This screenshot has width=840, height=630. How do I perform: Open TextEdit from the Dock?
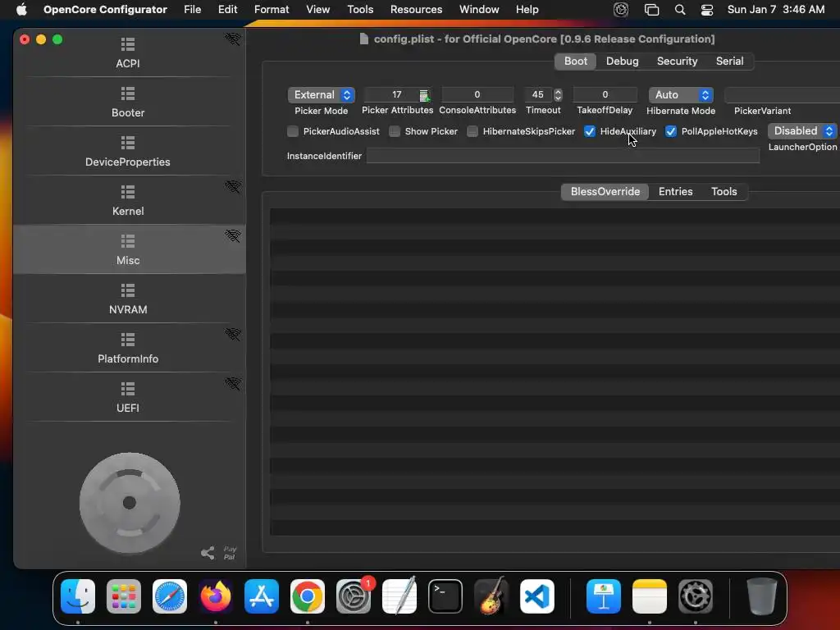coord(399,596)
